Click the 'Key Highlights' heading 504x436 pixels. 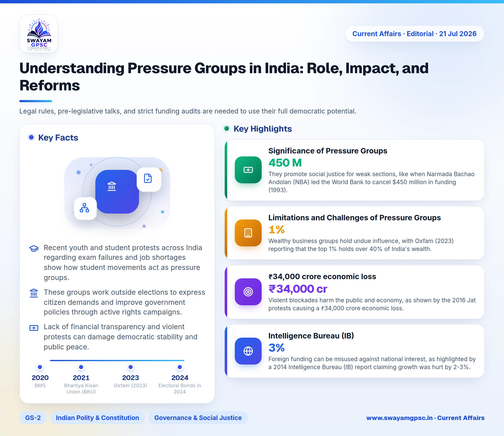click(x=263, y=128)
